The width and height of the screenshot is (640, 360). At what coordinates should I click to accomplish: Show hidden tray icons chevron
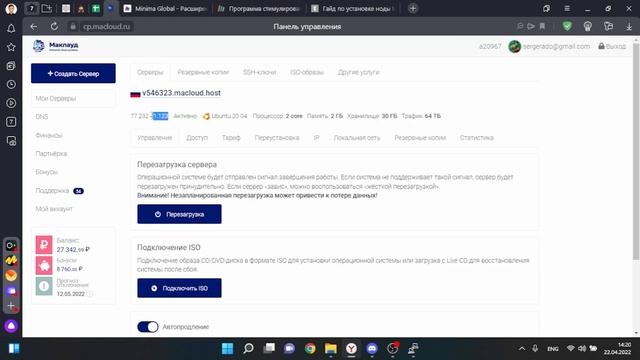(522, 349)
